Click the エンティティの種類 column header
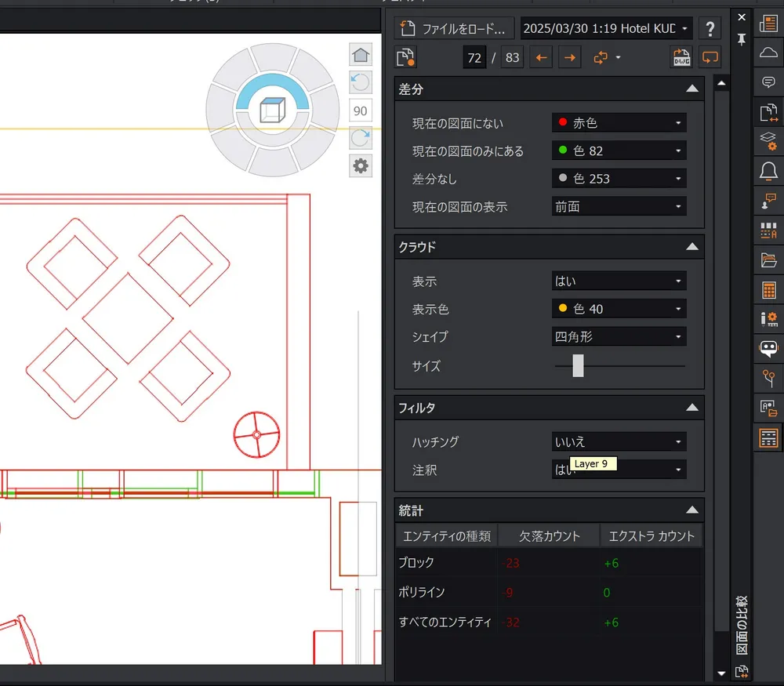 tap(447, 536)
